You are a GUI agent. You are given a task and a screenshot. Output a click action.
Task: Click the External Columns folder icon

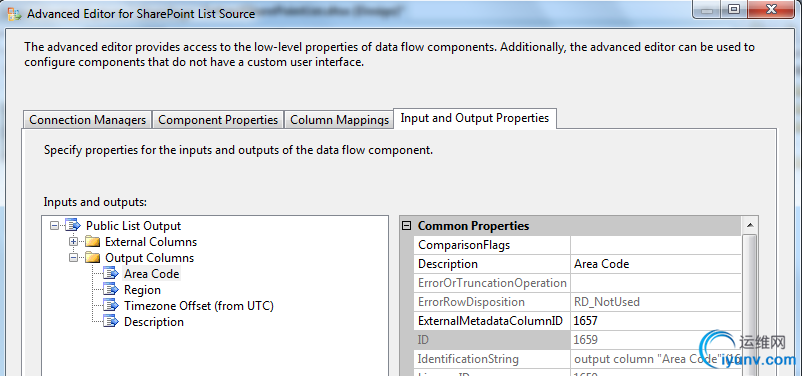[x=93, y=241]
